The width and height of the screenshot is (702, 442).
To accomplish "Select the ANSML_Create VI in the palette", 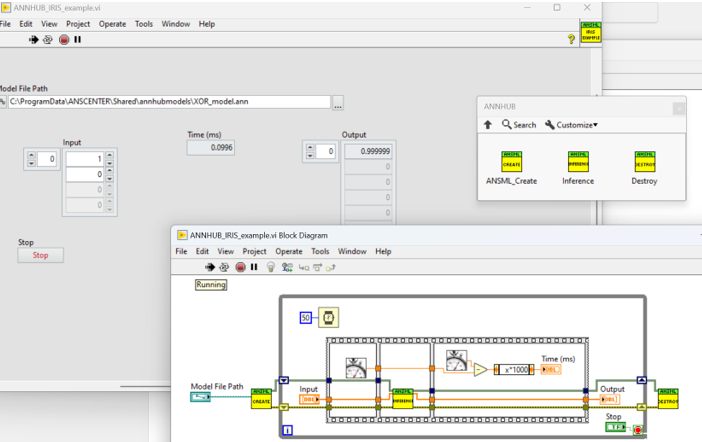I will pyautogui.click(x=511, y=162).
